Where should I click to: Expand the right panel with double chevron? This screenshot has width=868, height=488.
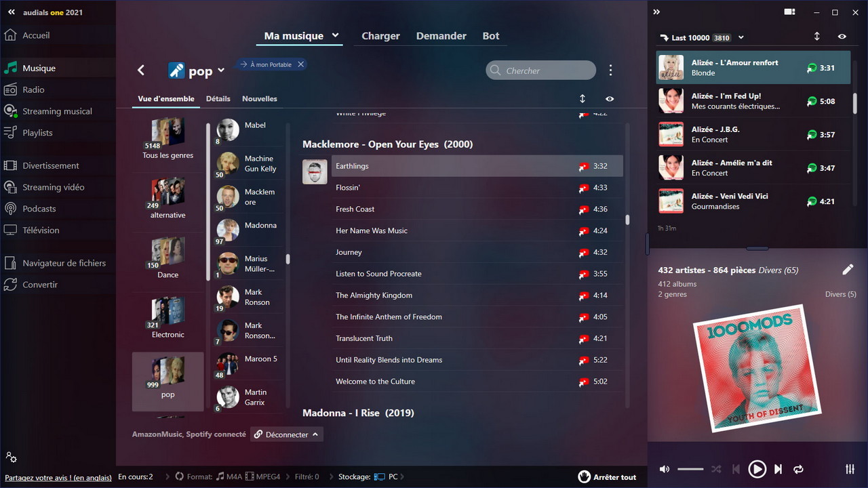point(656,12)
